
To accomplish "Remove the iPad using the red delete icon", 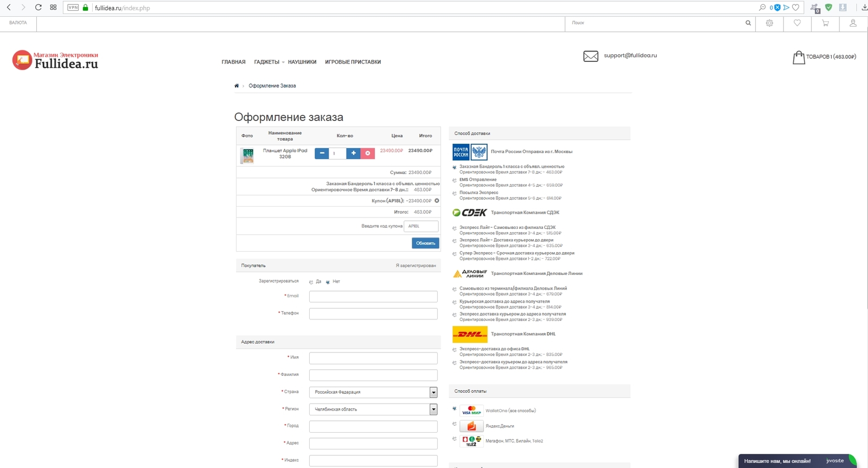I will (368, 153).
